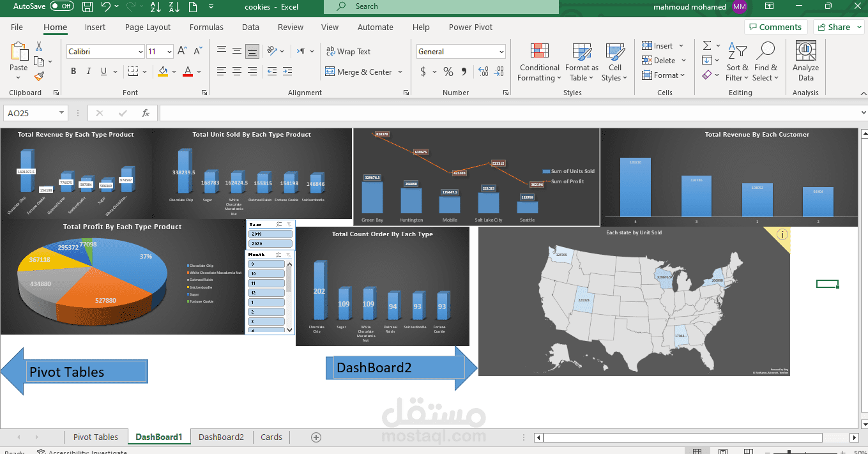Open the File menu
868x454 pixels.
pos(17,27)
